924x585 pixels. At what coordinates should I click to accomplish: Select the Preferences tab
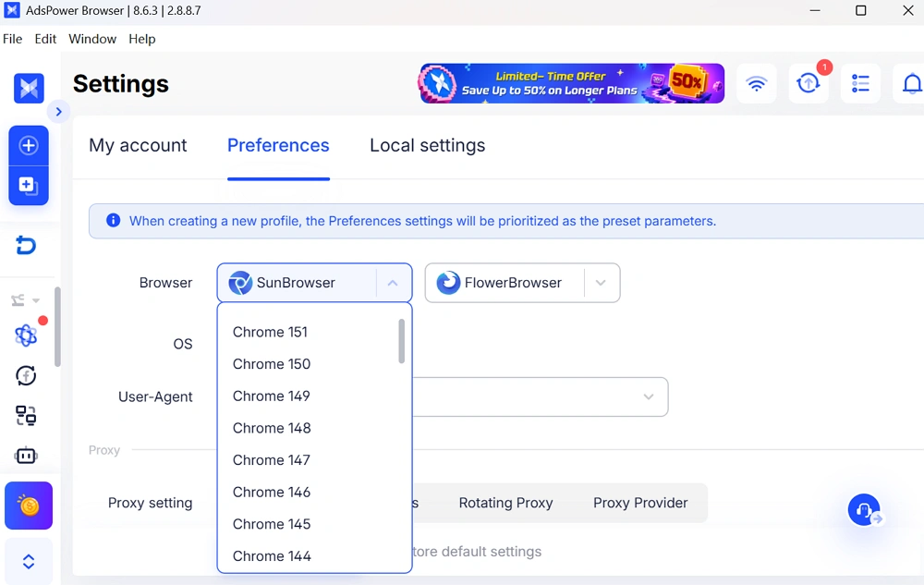coord(278,145)
